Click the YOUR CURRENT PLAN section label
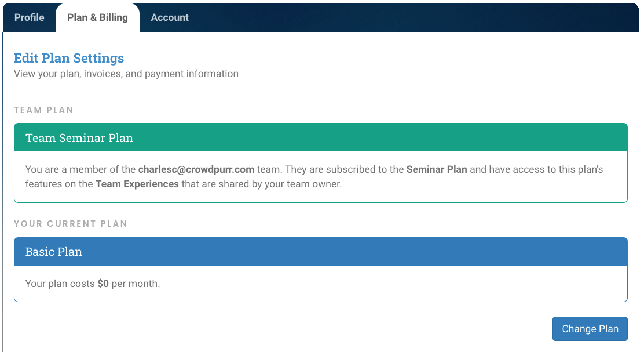Screen dimensions: 644x352 coord(71,224)
